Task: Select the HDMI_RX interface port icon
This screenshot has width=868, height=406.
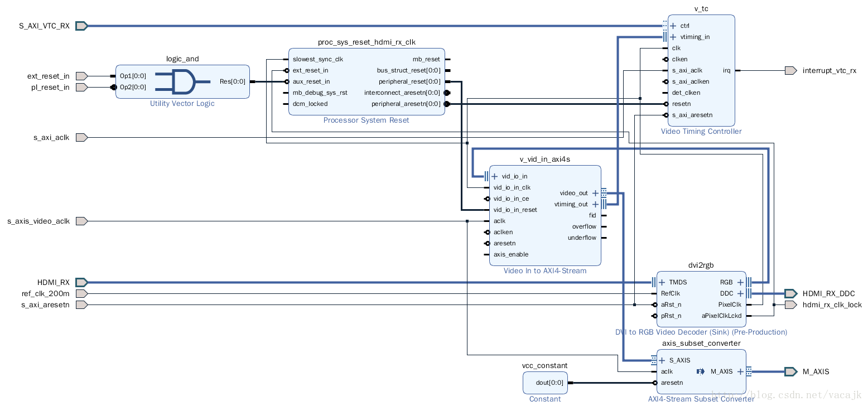Action: (x=81, y=282)
